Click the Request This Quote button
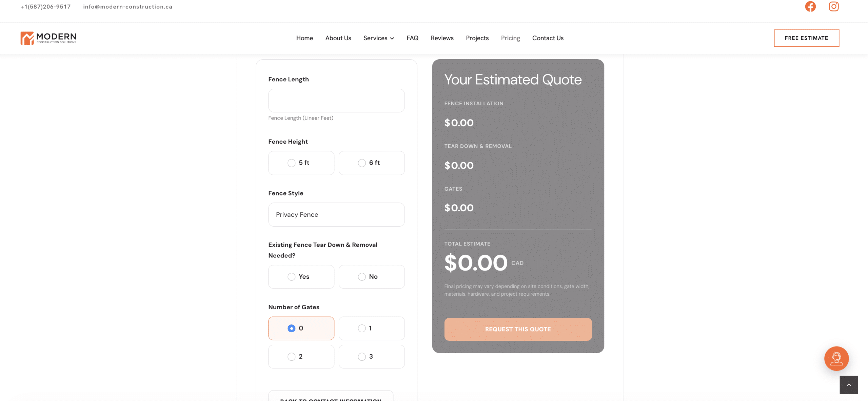Image resolution: width=868 pixels, height=401 pixels. click(518, 329)
